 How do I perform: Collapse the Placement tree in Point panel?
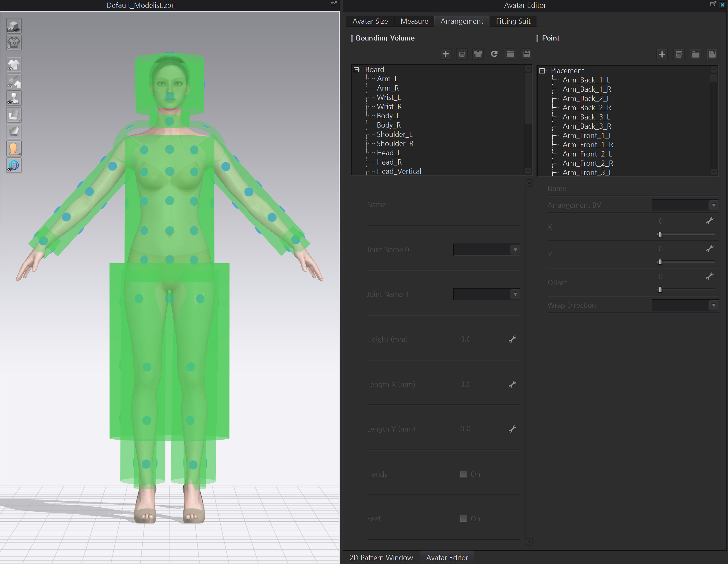click(x=542, y=71)
